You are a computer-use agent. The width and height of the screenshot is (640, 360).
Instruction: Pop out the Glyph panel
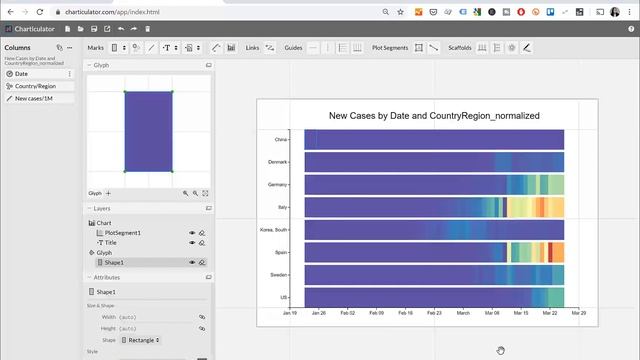209,65
